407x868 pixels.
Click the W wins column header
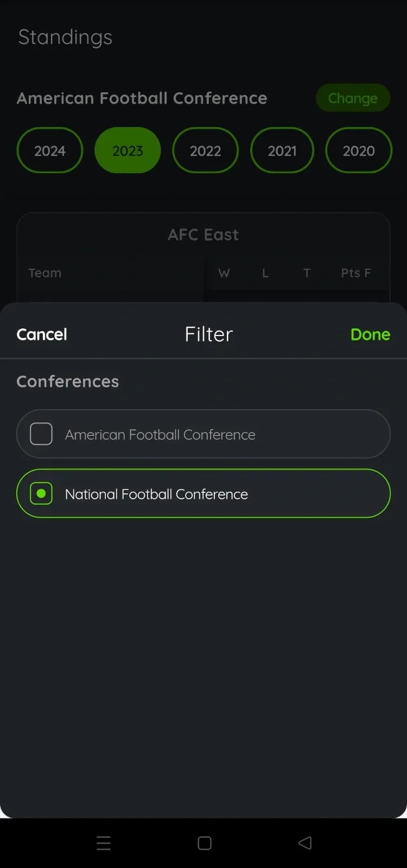click(x=224, y=273)
